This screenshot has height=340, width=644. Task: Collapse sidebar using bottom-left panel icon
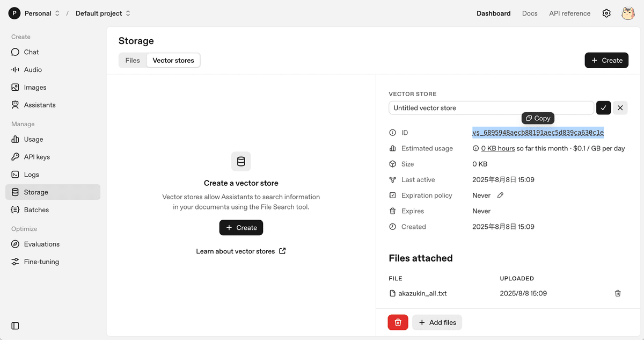click(x=15, y=326)
